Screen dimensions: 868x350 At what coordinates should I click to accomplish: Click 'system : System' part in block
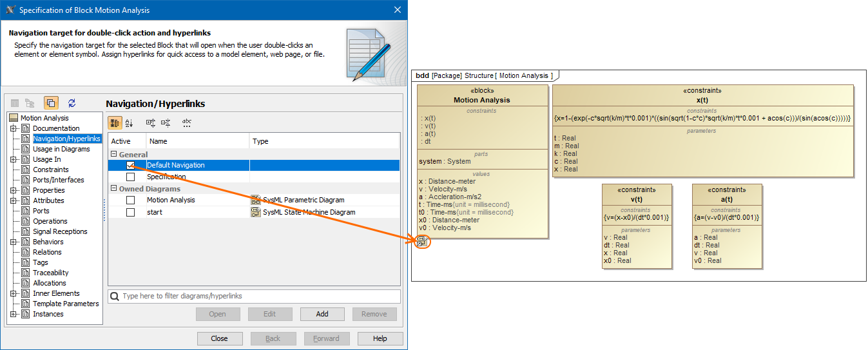[x=445, y=162]
